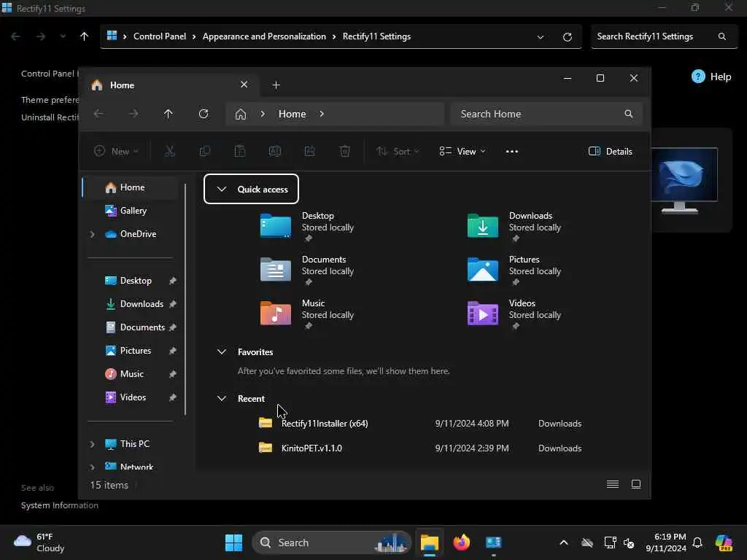Open the Desktop folder tile

tap(307, 227)
